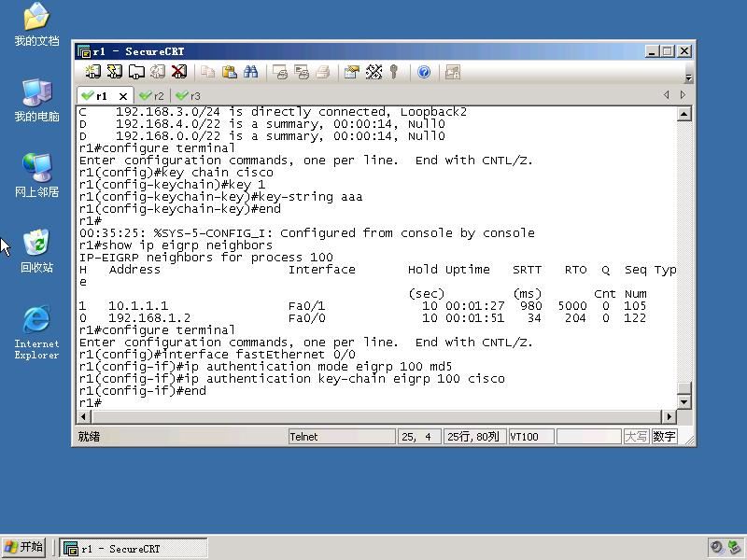Open 我的文档 desktop icon

36,24
